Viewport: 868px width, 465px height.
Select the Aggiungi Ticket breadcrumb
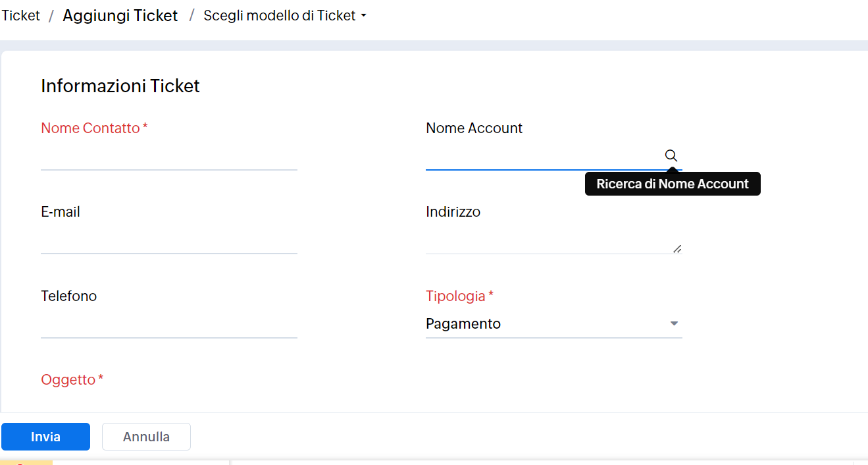120,16
